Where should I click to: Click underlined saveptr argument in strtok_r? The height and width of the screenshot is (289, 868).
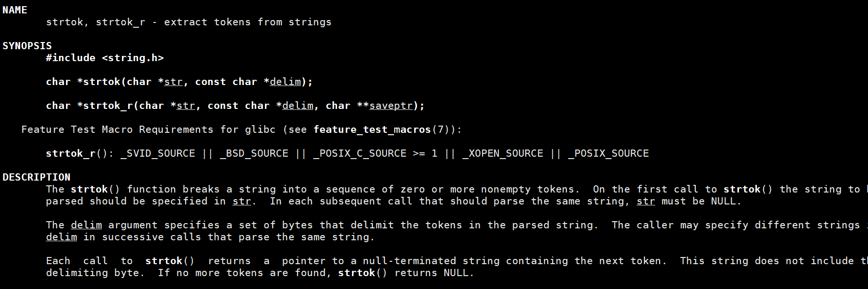(x=391, y=106)
